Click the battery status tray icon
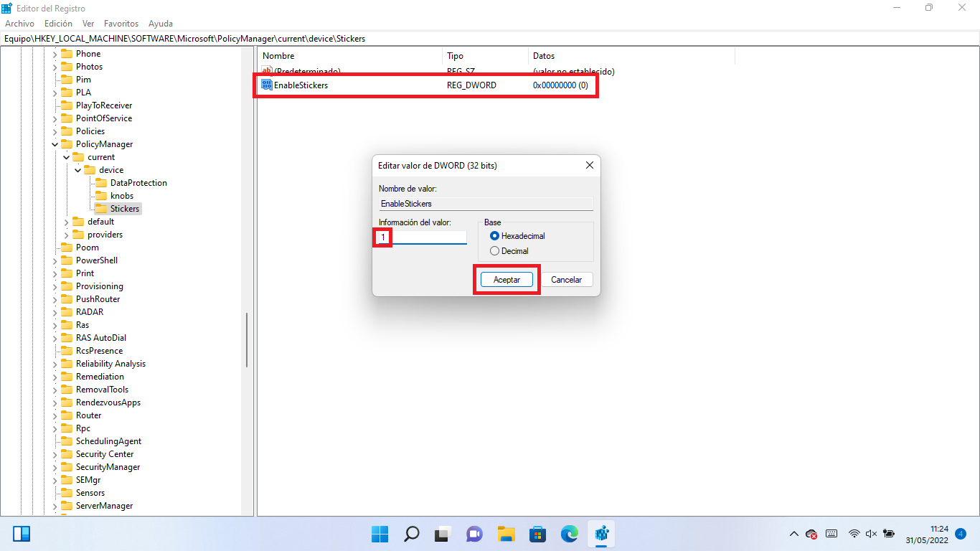The width and height of the screenshot is (980, 551). pyautogui.click(x=889, y=534)
